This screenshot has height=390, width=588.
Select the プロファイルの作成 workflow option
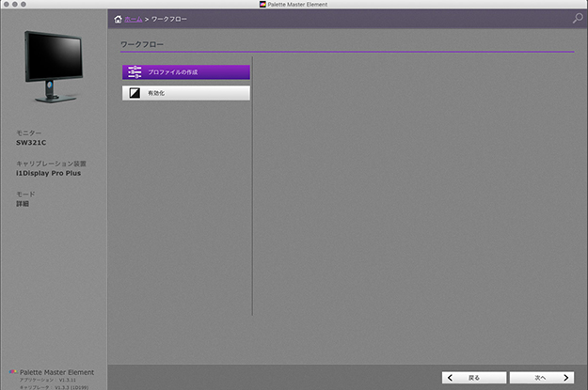coord(186,72)
